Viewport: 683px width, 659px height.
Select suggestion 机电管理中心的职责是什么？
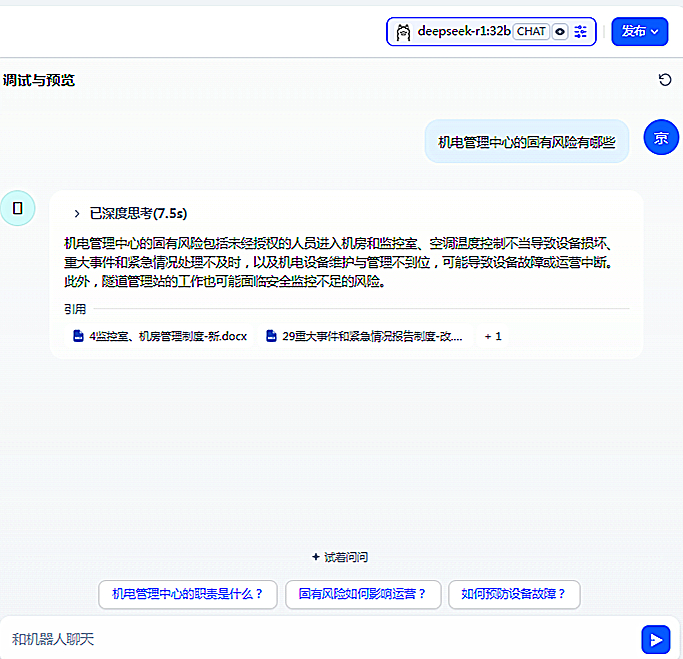click(187, 594)
